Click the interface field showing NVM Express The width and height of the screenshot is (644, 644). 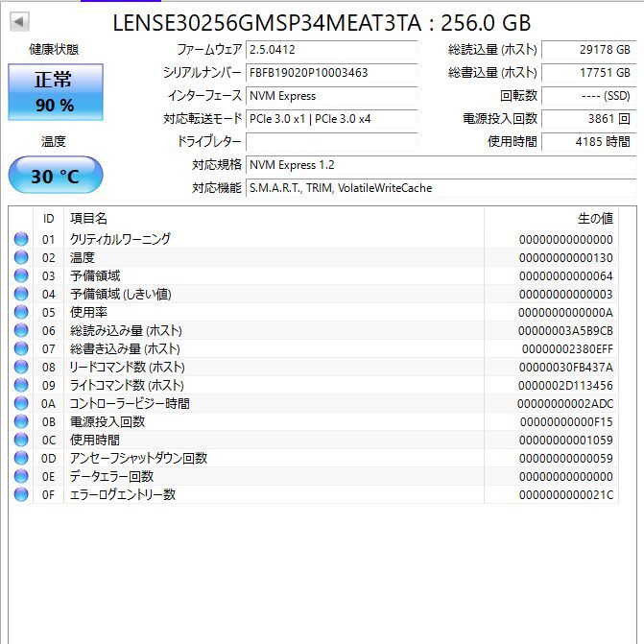(332, 96)
